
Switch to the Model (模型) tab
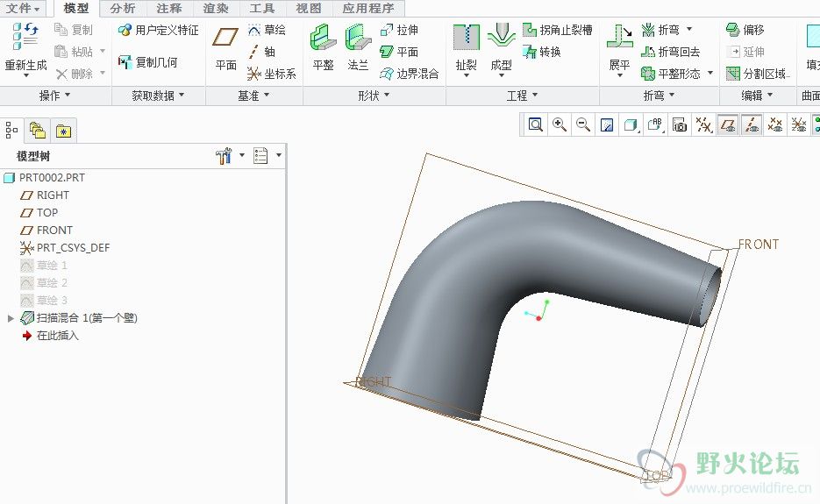click(x=76, y=9)
